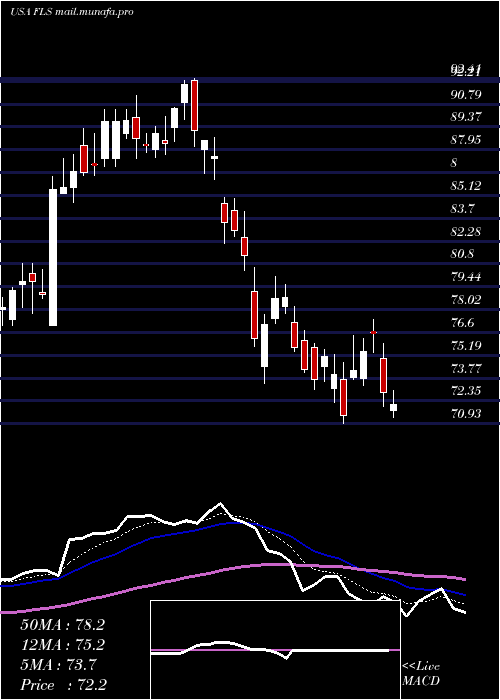
Task: Click the '<<Live MACD' label
Action: (x=421, y=673)
